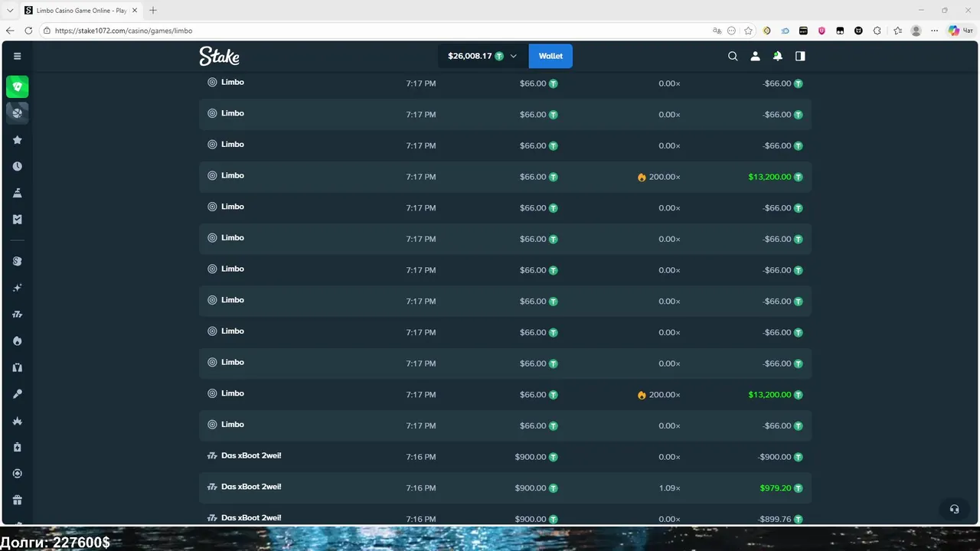Open Game Shows microphone icon in sidebar
This screenshot has height=551, width=980.
tap(18, 394)
